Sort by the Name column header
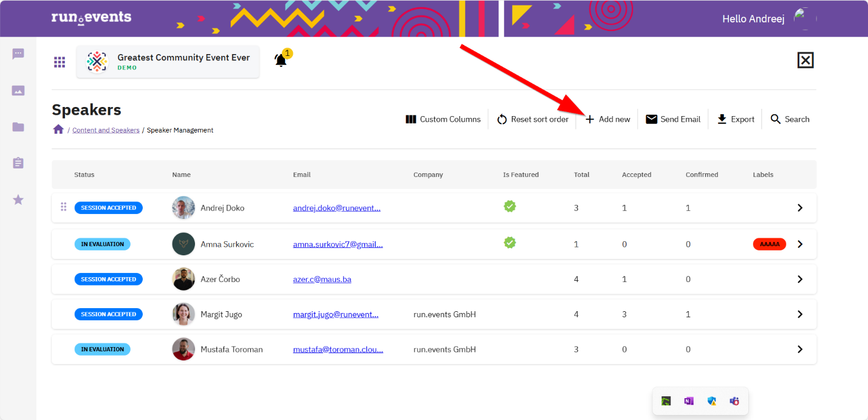The width and height of the screenshot is (868, 420). [x=182, y=174]
